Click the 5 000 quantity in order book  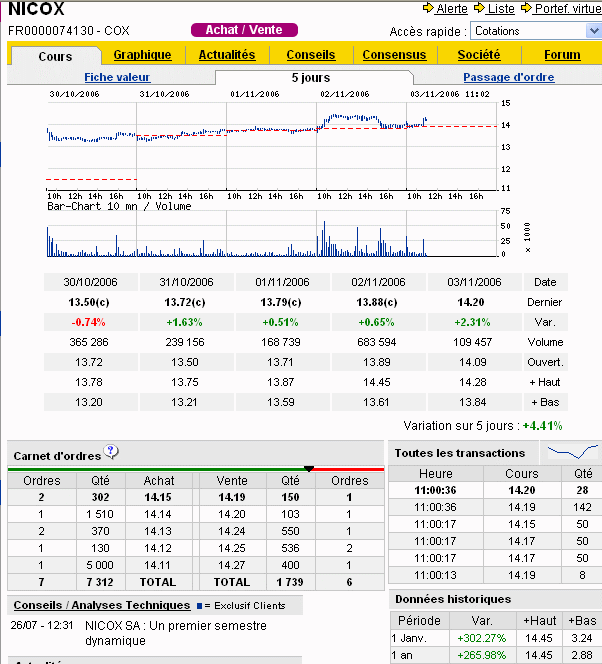[100, 565]
